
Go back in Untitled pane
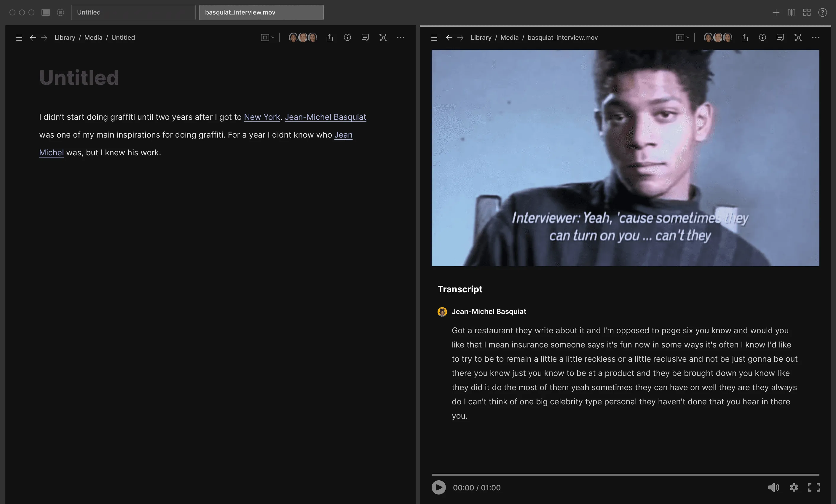[33, 38]
